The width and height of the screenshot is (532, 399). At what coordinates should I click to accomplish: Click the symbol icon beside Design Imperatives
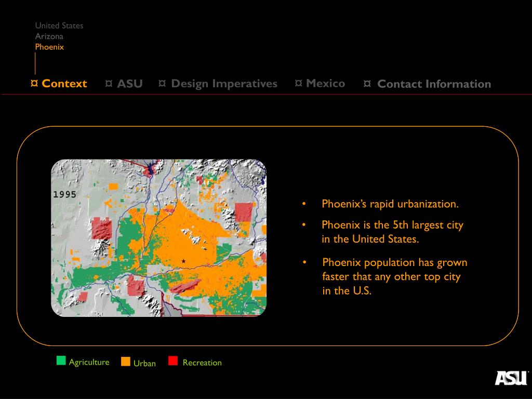coord(162,83)
